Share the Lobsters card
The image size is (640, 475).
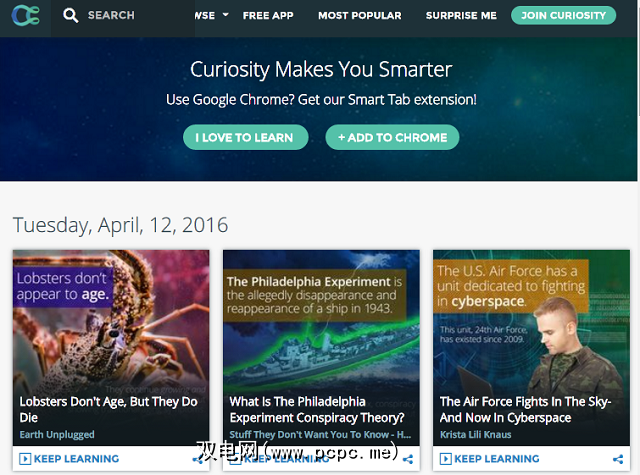pyautogui.click(x=198, y=459)
